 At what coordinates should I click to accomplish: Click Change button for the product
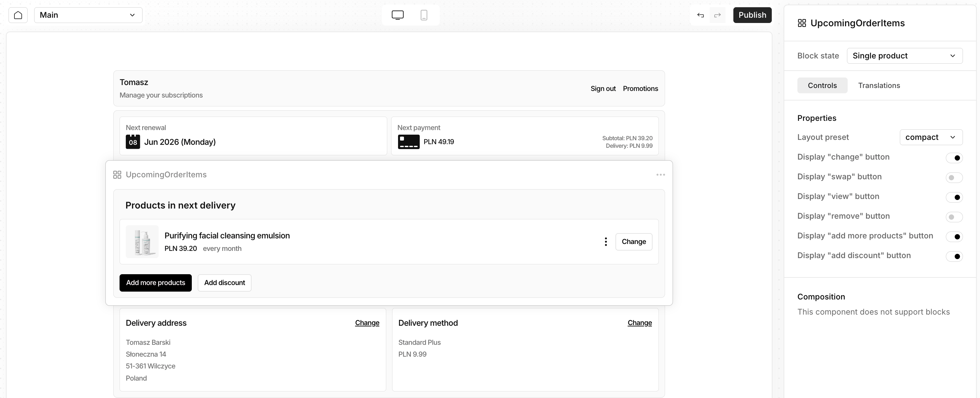pyautogui.click(x=634, y=242)
